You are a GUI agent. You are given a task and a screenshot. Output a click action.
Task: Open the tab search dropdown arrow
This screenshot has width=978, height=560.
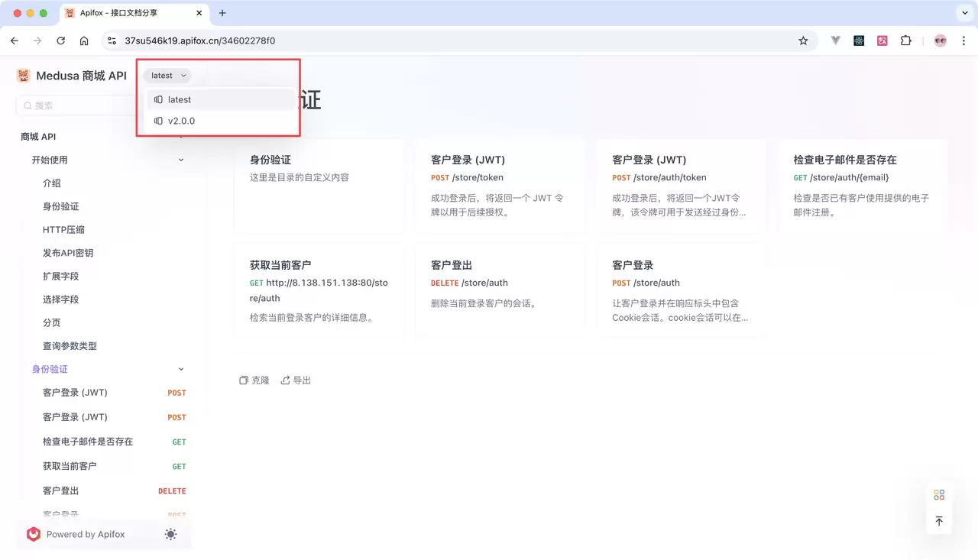click(964, 13)
